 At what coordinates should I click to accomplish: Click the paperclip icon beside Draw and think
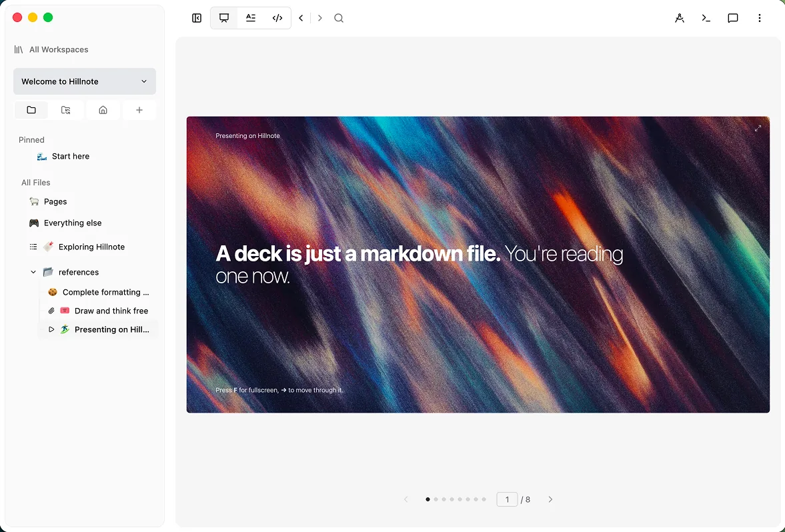[51, 311]
